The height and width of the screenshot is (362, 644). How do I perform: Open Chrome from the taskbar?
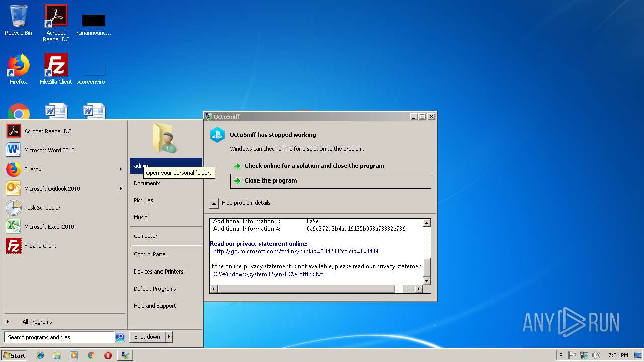[x=91, y=355]
